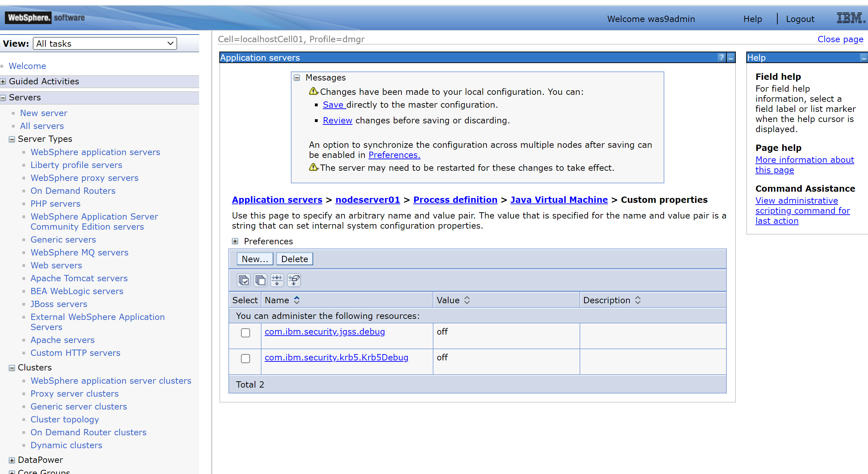Open Proxy server clusters

coord(75,393)
